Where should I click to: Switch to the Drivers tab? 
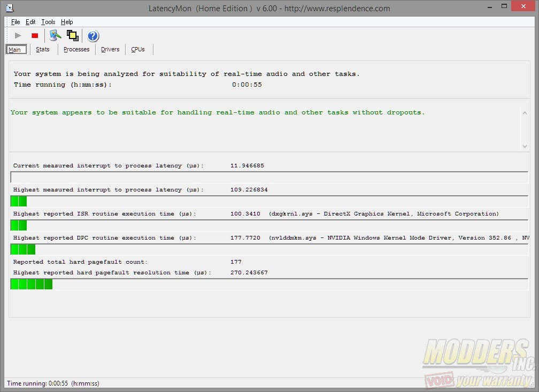(x=110, y=49)
